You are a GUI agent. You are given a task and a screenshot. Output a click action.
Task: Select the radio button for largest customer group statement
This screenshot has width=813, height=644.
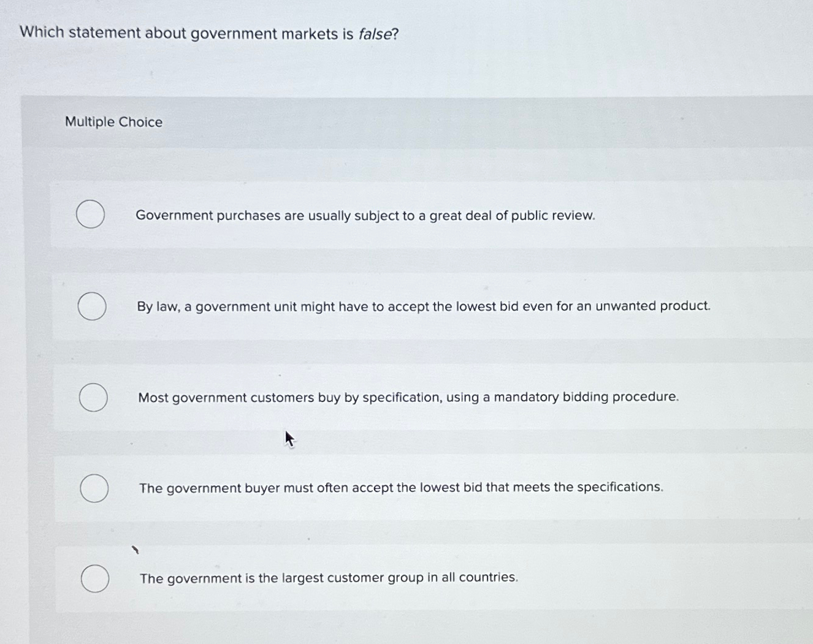pos(95,578)
